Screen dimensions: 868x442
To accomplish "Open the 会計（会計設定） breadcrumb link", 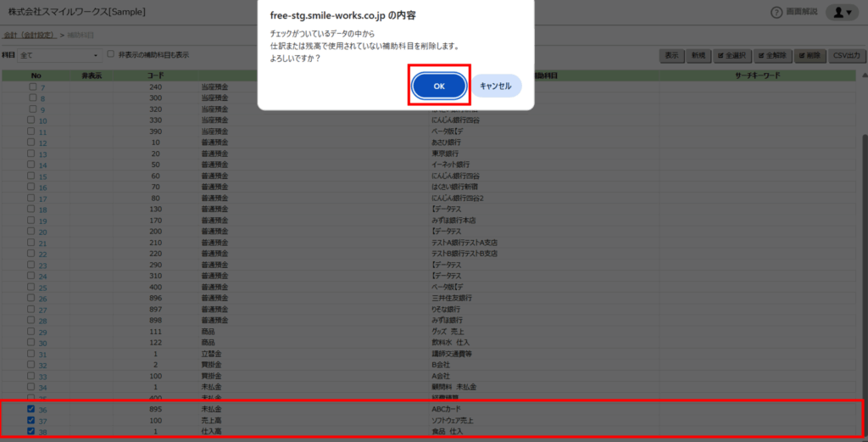I will pyautogui.click(x=28, y=35).
